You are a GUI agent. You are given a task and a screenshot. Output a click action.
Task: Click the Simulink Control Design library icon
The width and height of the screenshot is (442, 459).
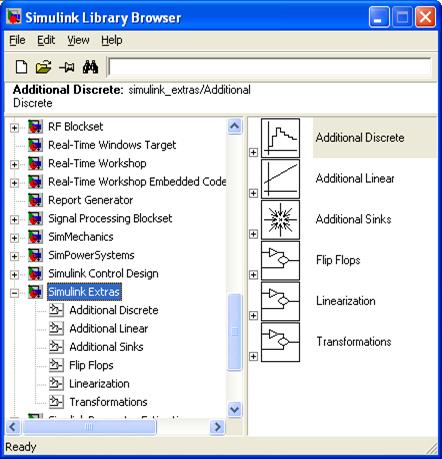(x=35, y=274)
